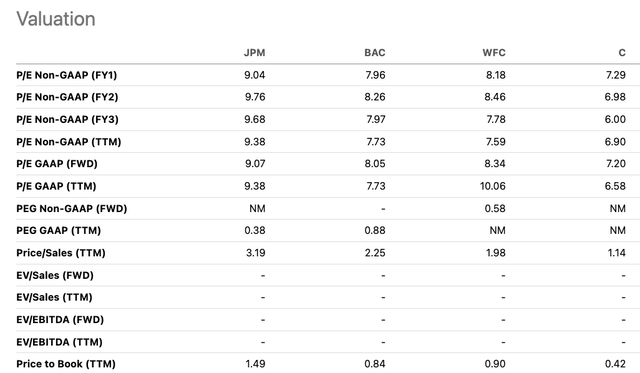The width and height of the screenshot is (640, 373).
Task: Select the P/E Non-GAAP (FY2) row label
Action: pos(67,97)
